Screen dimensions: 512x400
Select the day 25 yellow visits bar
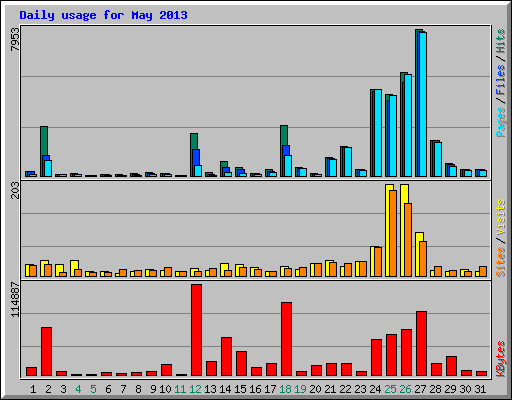tap(389, 230)
